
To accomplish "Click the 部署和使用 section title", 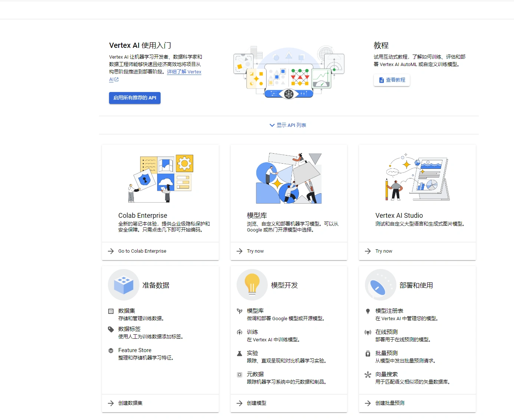I will (416, 285).
